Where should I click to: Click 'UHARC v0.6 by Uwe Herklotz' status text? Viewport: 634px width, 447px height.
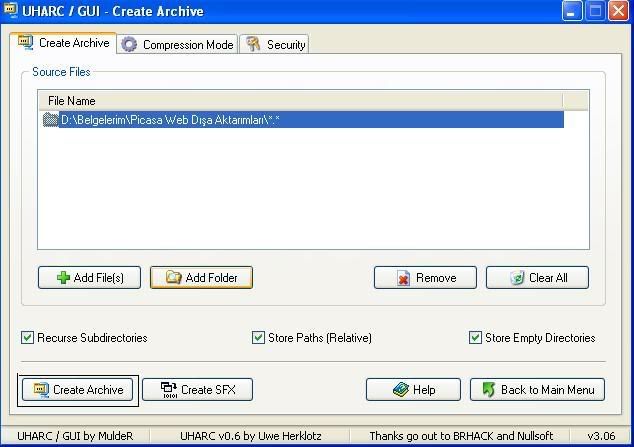click(251, 436)
